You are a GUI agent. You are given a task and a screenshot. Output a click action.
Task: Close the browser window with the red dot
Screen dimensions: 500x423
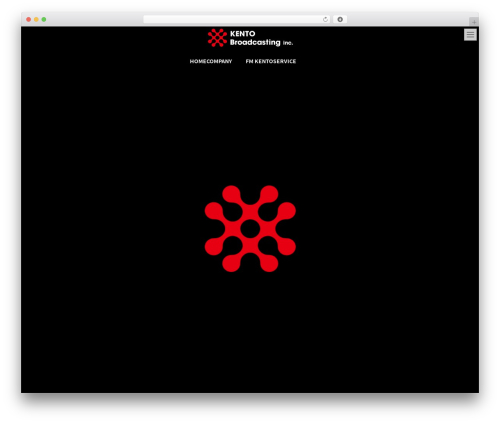tap(29, 19)
